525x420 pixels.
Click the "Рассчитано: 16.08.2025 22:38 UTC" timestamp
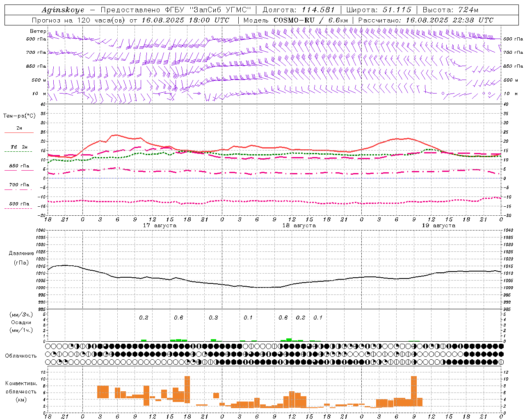pyautogui.click(x=426, y=20)
